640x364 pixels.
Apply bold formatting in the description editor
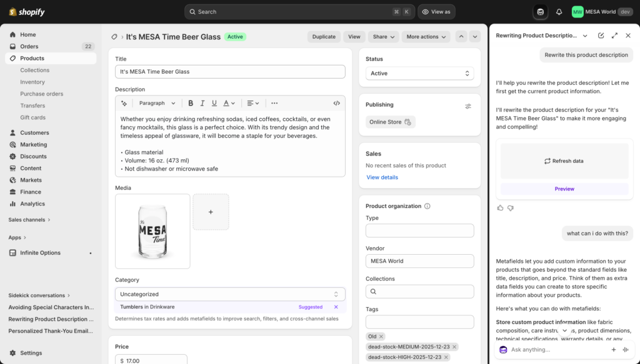pyautogui.click(x=190, y=103)
